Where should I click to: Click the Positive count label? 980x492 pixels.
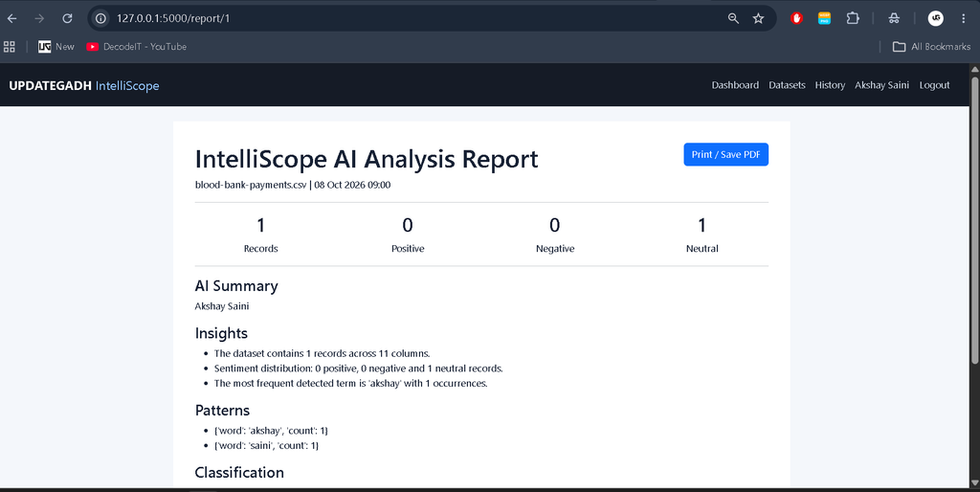click(x=408, y=248)
